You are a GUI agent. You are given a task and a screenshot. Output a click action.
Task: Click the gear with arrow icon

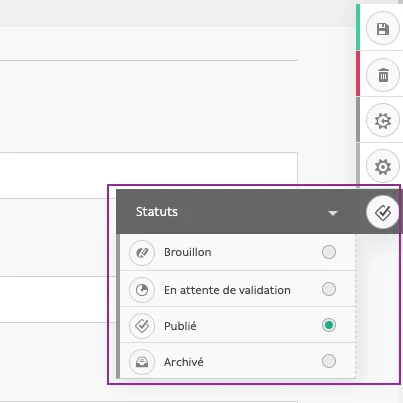click(x=383, y=120)
